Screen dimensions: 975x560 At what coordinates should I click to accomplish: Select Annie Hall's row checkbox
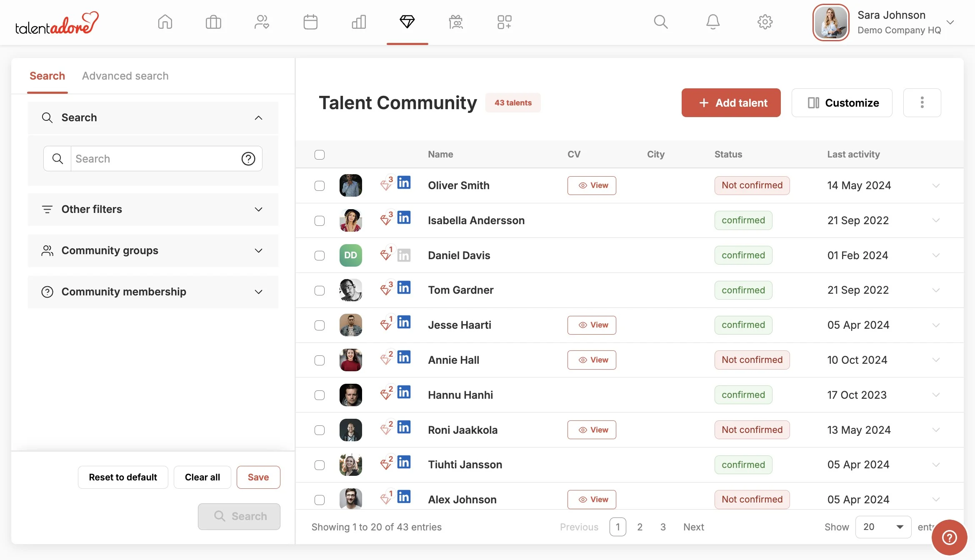[320, 360]
